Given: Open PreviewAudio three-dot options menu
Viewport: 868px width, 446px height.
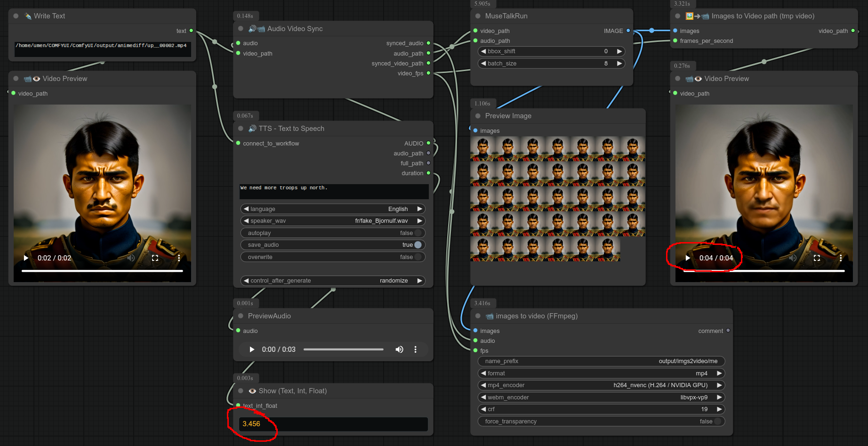Looking at the screenshot, I should point(415,349).
